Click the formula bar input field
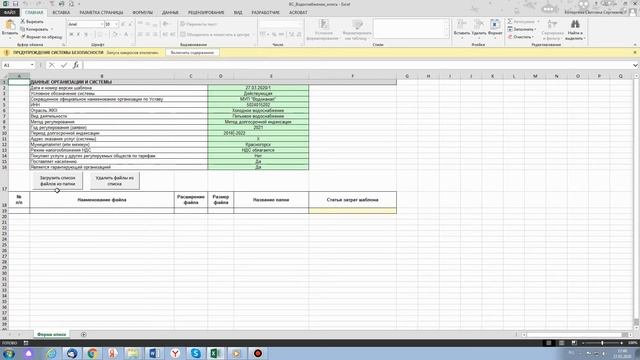 click(357, 65)
